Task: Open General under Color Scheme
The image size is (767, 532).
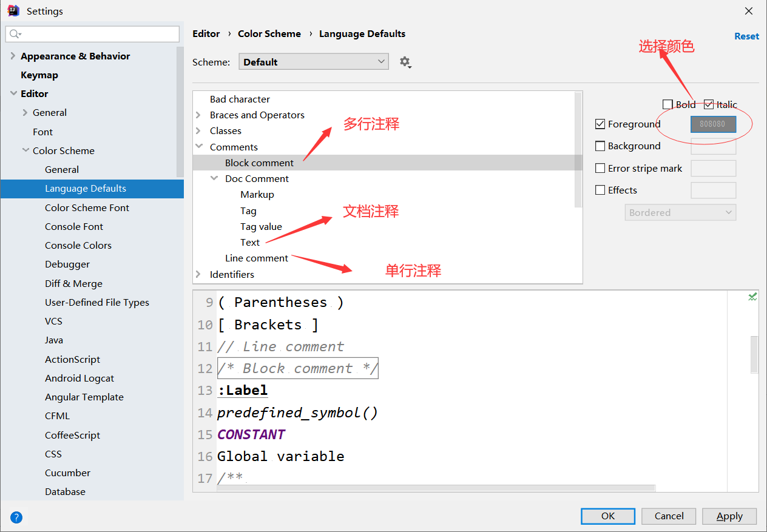Action: [x=62, y=169]
